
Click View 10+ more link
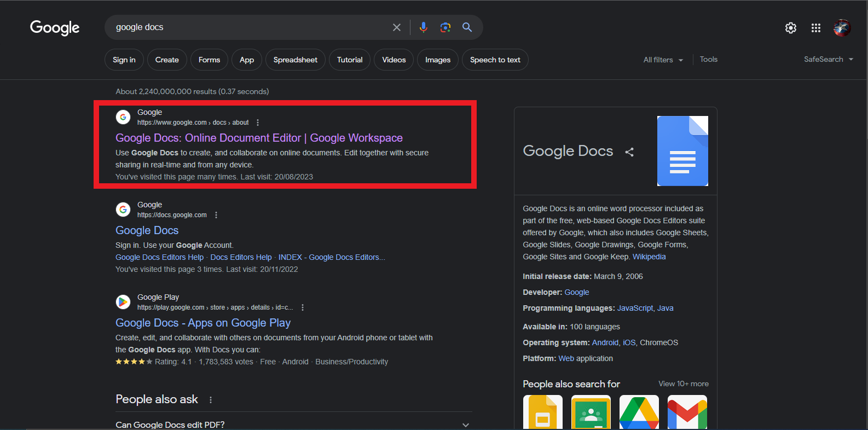[x=684, y=383]
